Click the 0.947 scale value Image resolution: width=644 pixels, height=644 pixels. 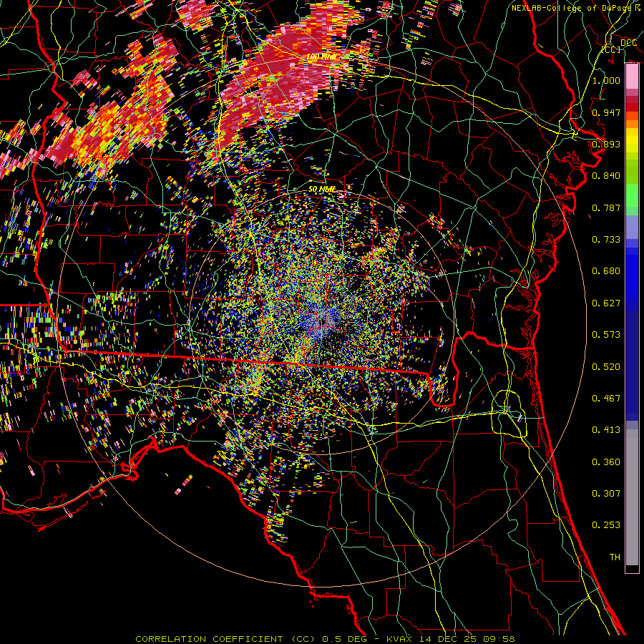(x=606, y=112)
